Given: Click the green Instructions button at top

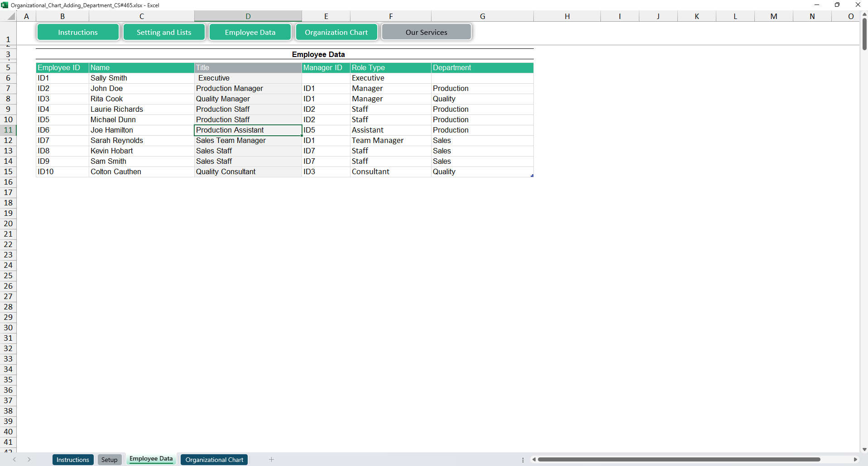Looking at the screenshot, I should click(78, 32).
